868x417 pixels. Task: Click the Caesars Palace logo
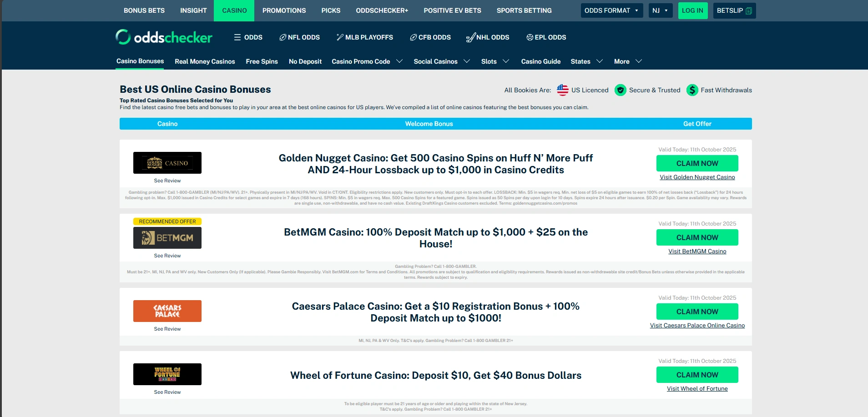pyautogui.click(x=167, y=311)
